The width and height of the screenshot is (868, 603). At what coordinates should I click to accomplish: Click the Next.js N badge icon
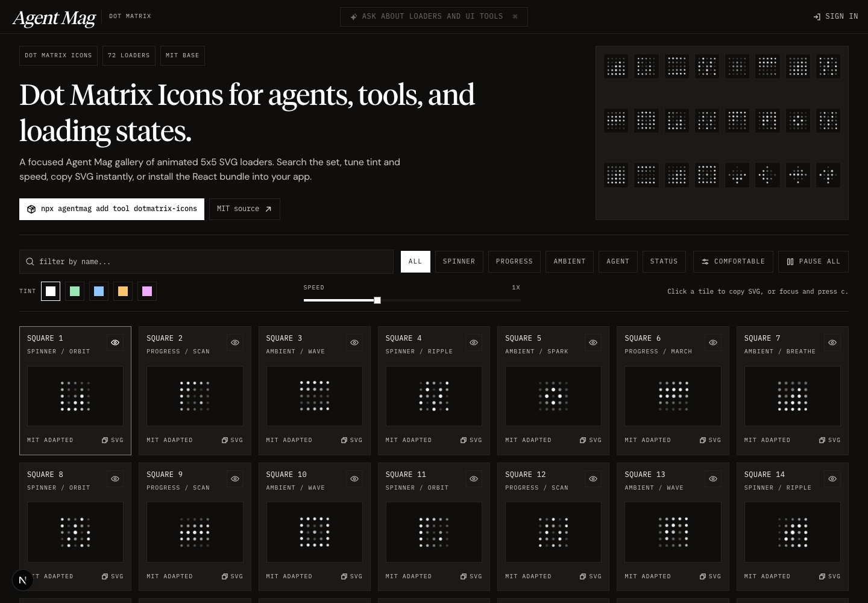click(23, 580)
